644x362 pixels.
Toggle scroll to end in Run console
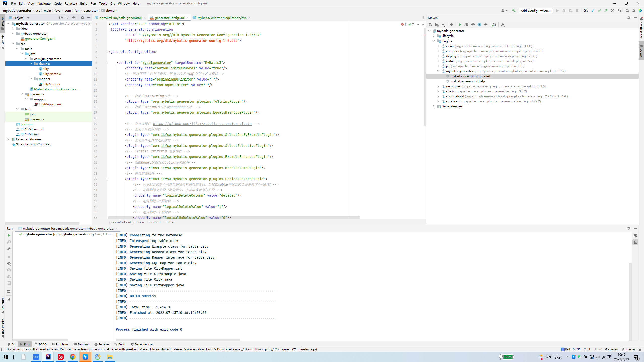[x=635, y=242]
